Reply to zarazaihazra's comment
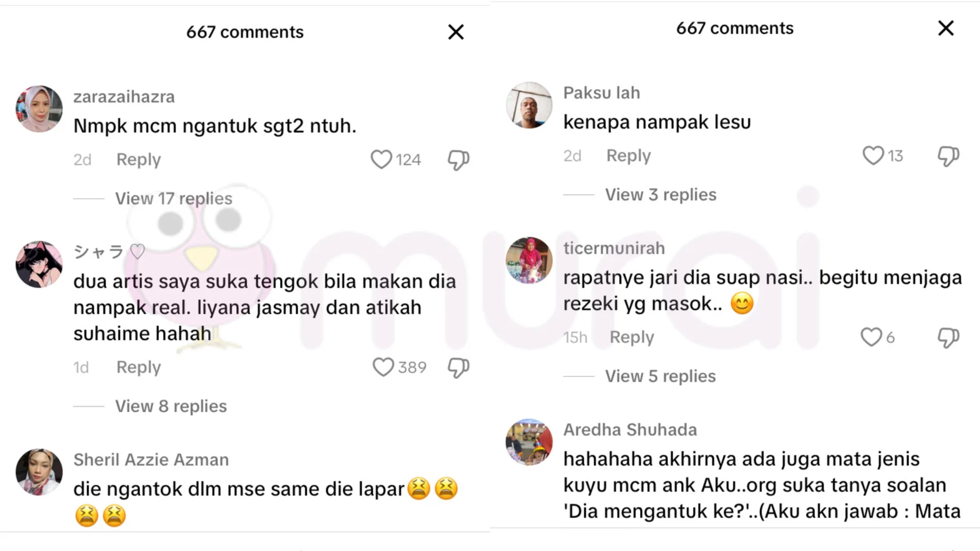Viewport: 980px width, 551px height. click(138, 160)
